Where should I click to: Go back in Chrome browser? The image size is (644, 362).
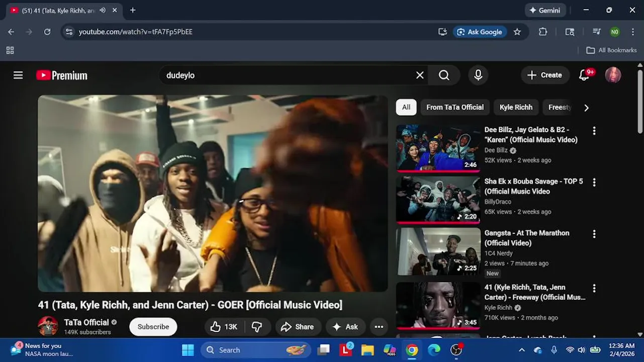[x=11, y=32]
